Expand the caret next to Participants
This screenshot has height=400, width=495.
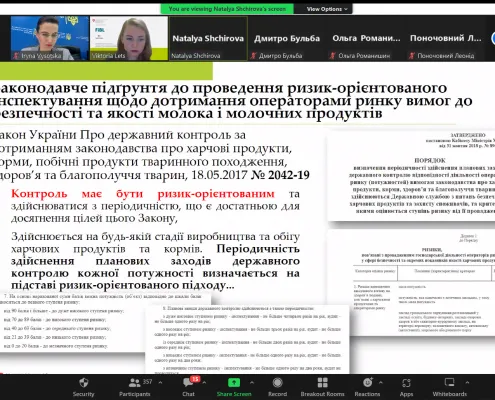click(160, 383)
